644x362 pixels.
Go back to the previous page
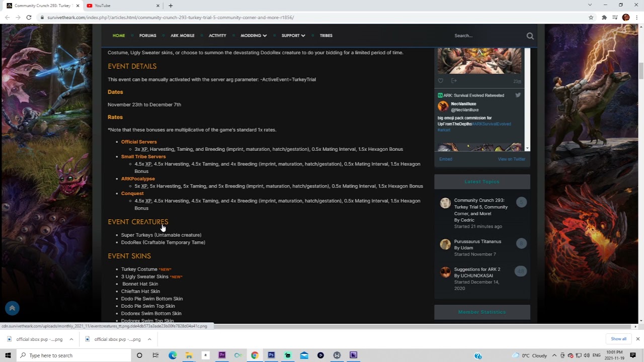[x=7, y=17]
